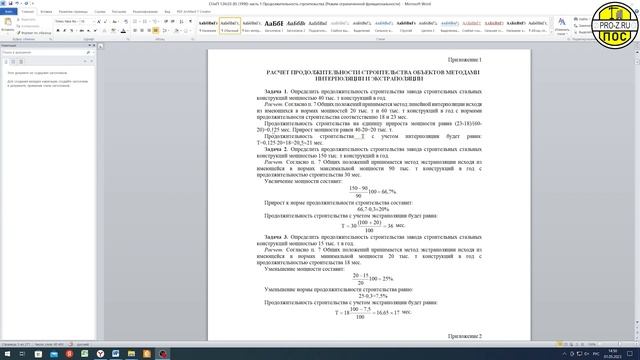Open the File tab
Image resolution: width=640 pixels, height=360 pixels.
[9, 11]
